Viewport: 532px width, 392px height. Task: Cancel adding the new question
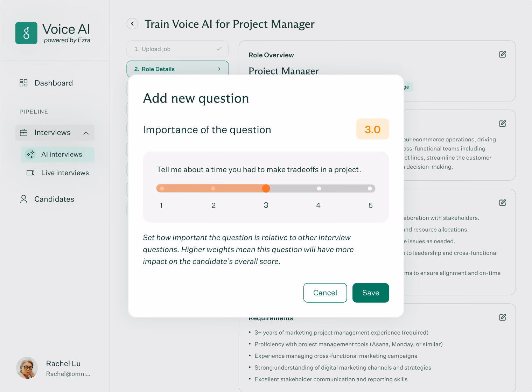[325, 293]
